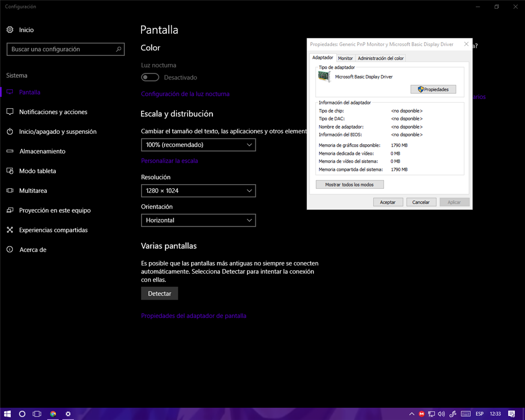Click the Pantalla monitor icon in sidebar

point(10,92)
